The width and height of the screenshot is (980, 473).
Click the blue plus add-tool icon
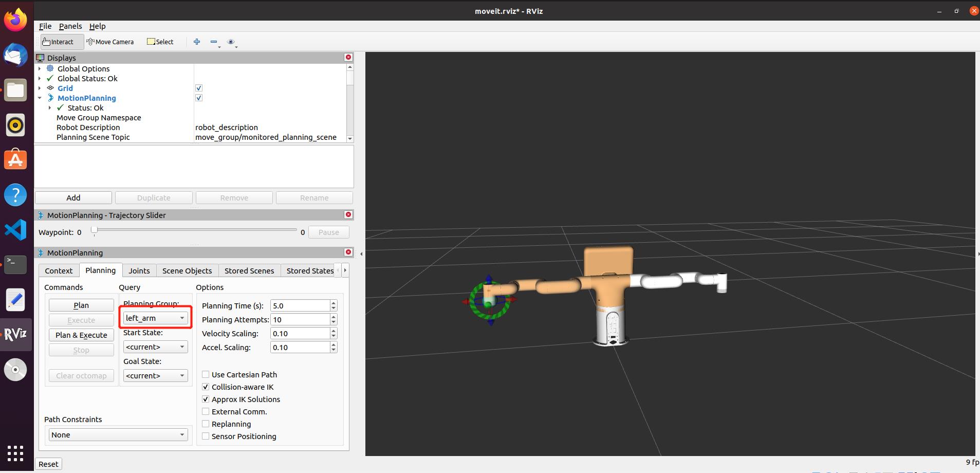point(197,42)
